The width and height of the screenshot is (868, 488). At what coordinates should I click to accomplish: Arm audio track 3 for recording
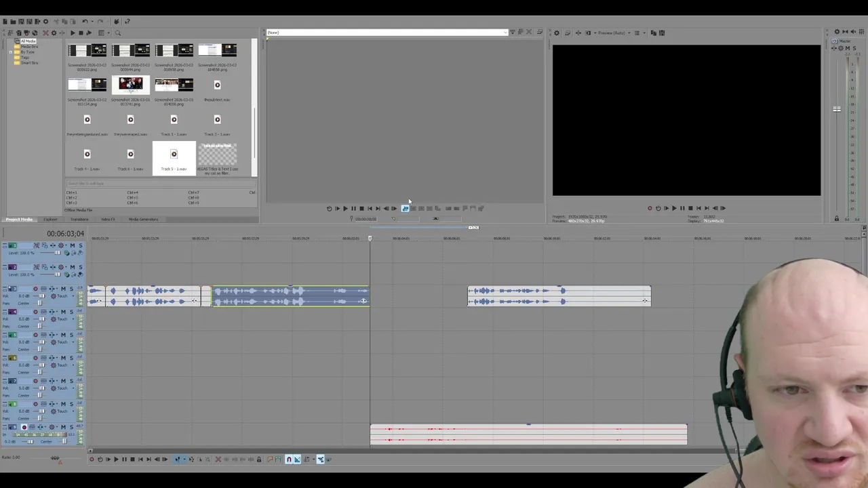click(35, 289)
